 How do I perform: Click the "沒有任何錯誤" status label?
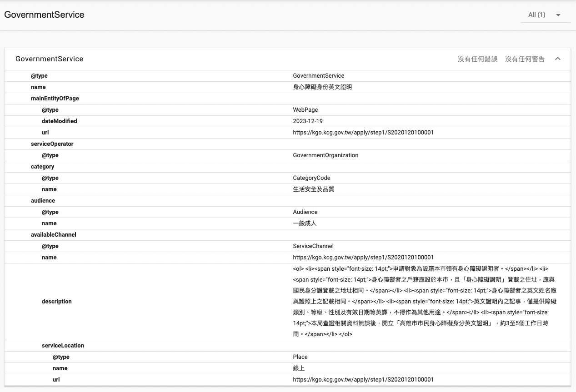coord(477,59)
